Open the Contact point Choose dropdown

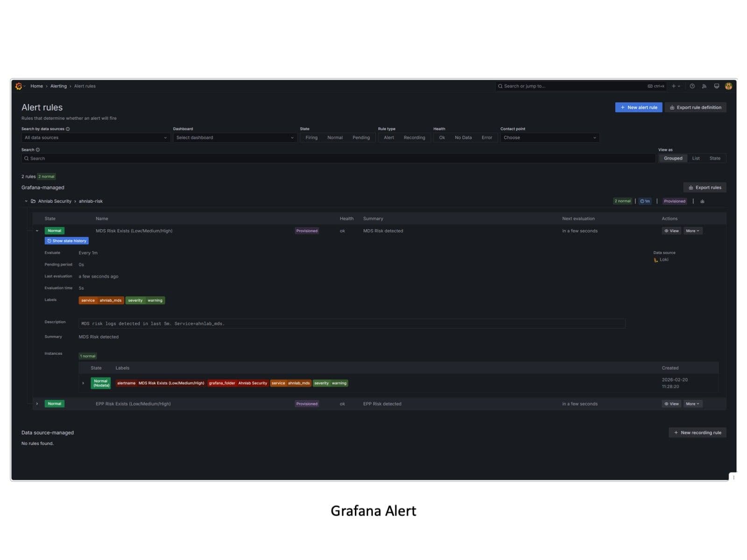point(550,138)
